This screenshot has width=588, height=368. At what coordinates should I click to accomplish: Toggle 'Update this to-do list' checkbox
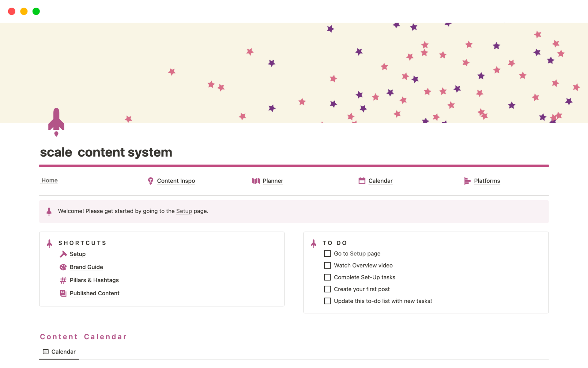327,301
